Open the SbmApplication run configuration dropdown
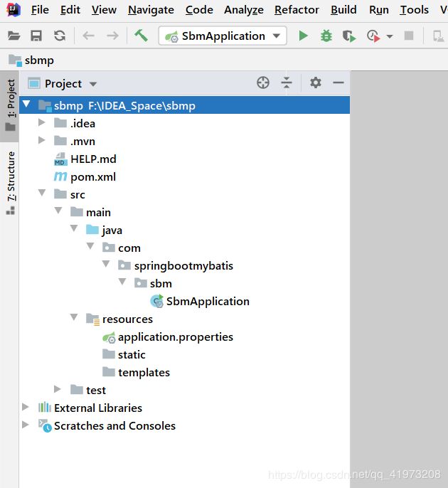 pyautogui.click(x=223, y=36)
